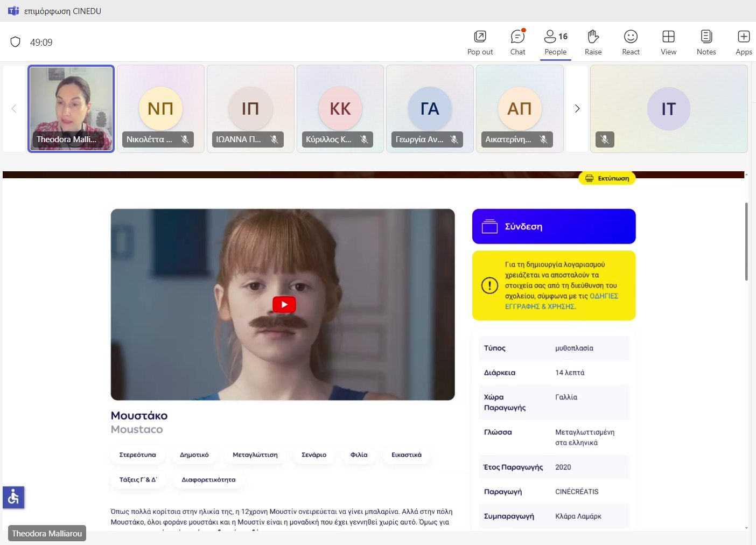Click the Εκτύπωση print button
Viewport: 756px width, 545px height.
coord(607,178)
